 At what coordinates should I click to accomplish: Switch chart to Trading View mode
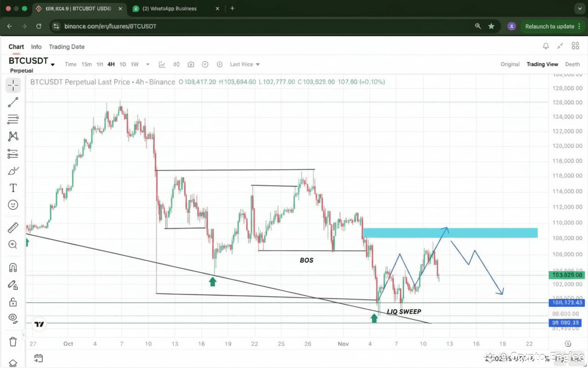(542, 64)
